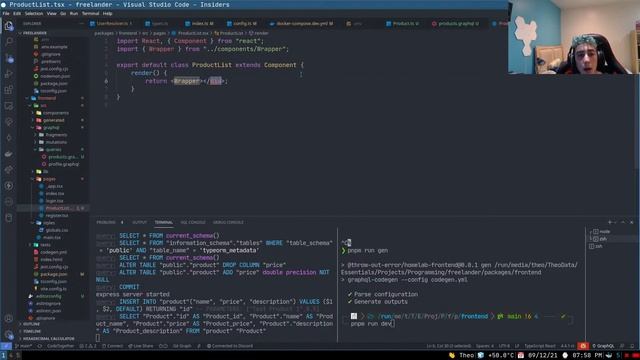Switch to UserResolver.ts editor tab

click(112, 24)
